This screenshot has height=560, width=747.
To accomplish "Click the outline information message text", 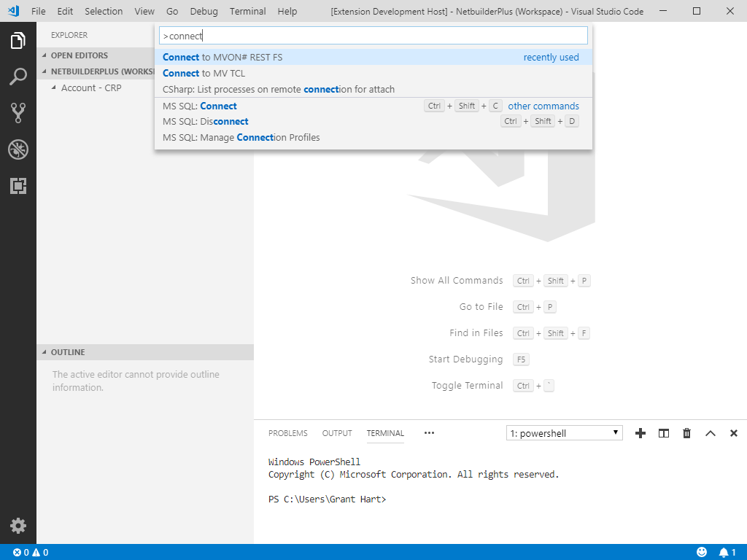I will [136, 381].
